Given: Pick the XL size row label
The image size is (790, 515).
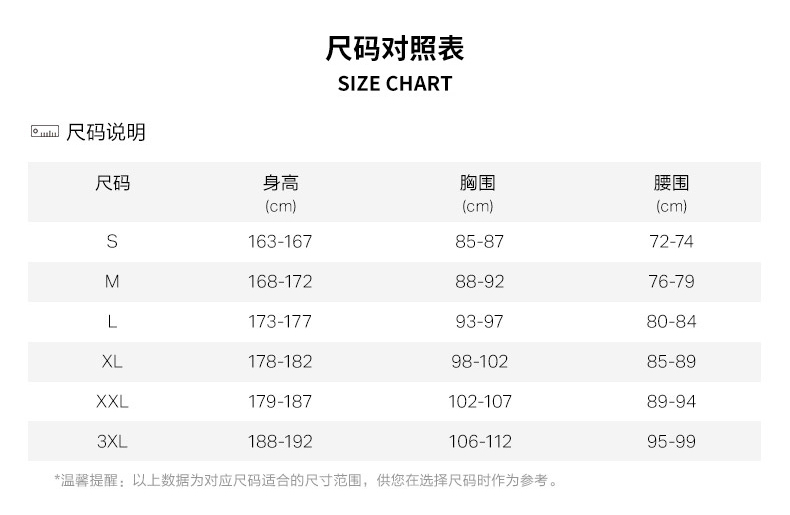Looking at the screenshot, I should [x=112, y=362].
